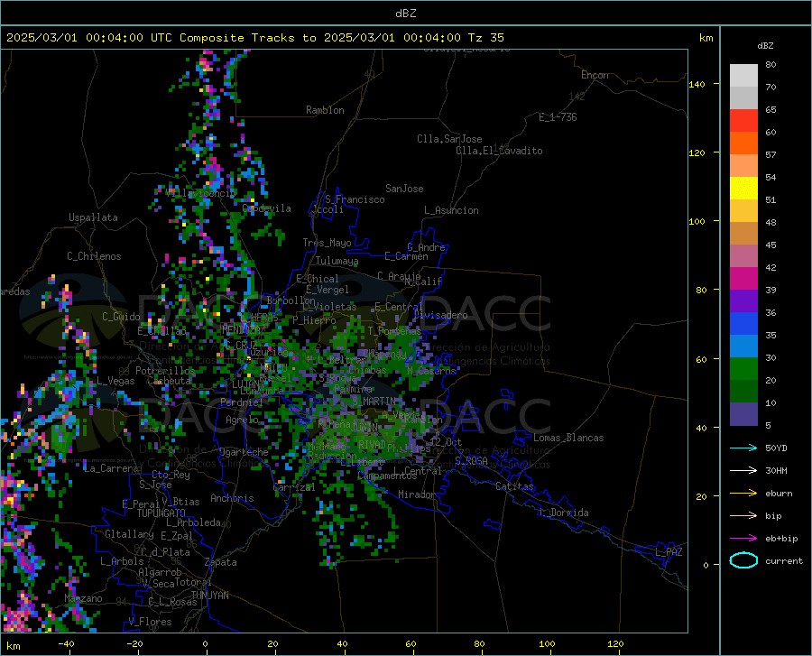Click the E_Chical map label
This screenshot has width=812, height=656.
tap(318, 279)
